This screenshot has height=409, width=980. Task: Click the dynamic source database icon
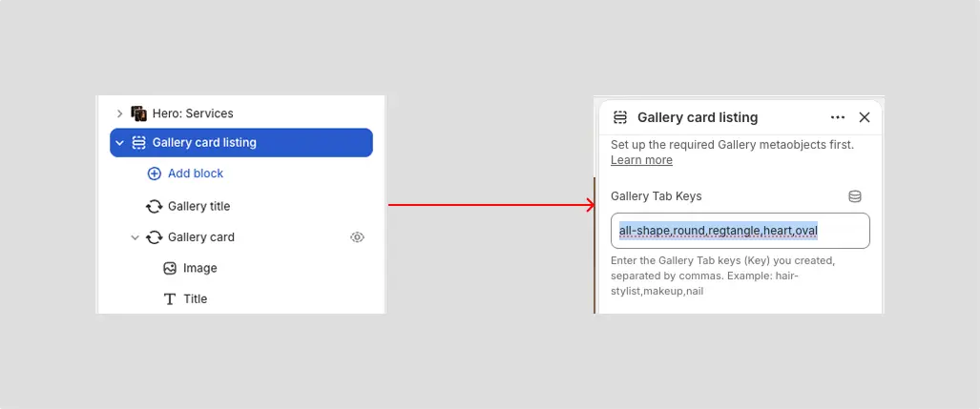854,196
